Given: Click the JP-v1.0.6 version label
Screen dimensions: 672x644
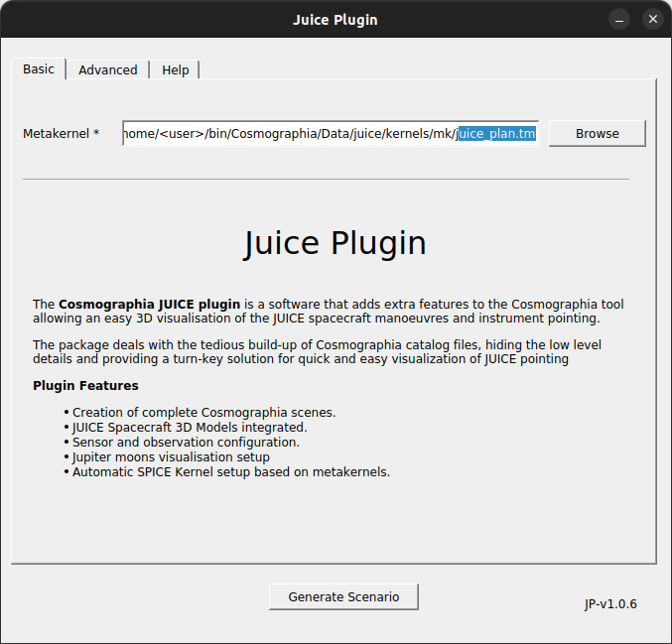Looking at the screenshot, I should [610, 603].
